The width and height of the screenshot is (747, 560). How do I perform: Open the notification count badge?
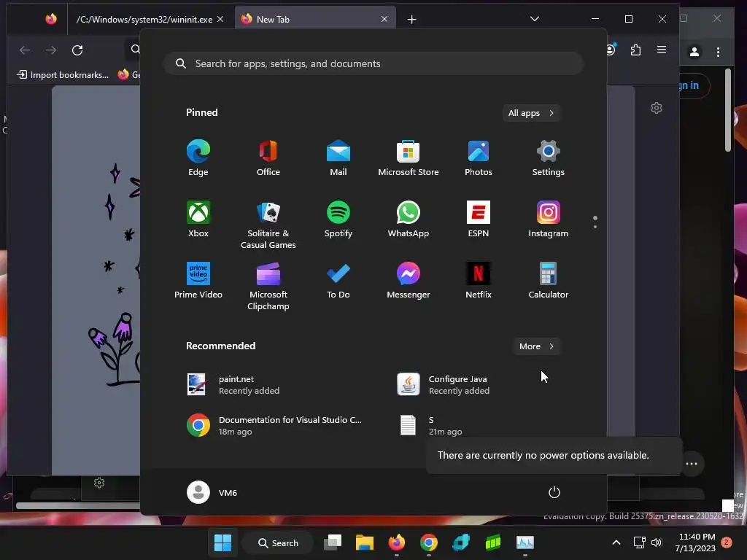[727, 542]
